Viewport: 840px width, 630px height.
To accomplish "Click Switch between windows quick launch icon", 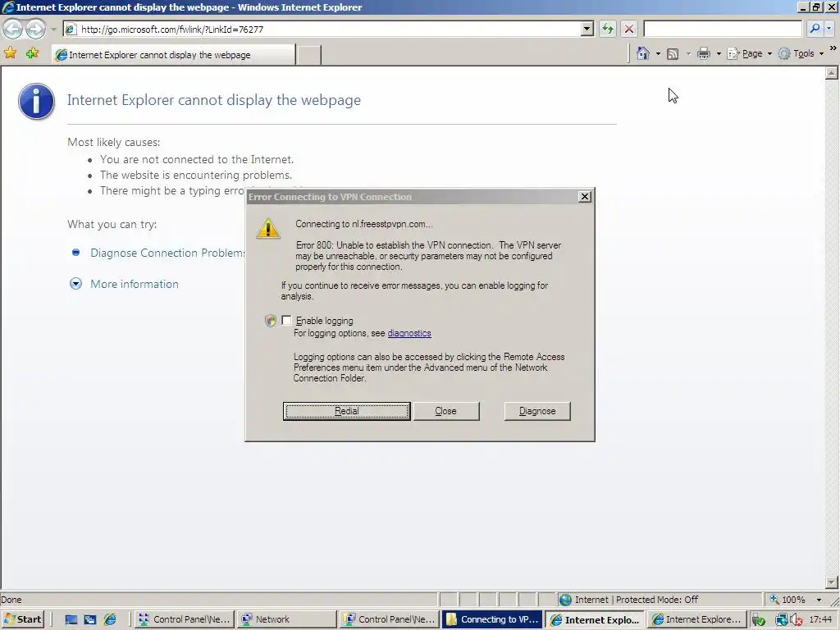I will pyautogui.click(x=90, y=620).
